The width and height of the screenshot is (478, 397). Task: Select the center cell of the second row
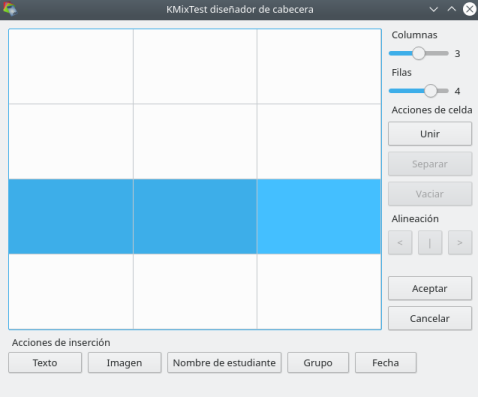pos(195,142)
